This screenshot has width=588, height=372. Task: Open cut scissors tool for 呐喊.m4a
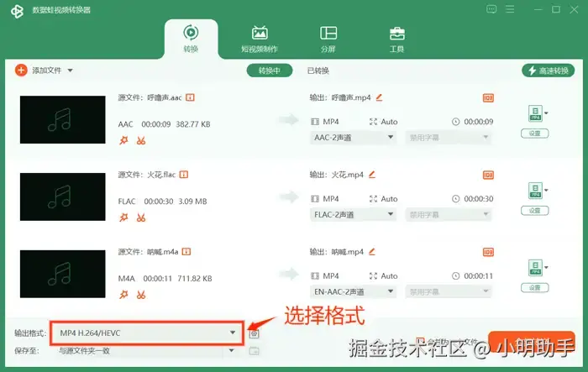(x=141, y=295)
